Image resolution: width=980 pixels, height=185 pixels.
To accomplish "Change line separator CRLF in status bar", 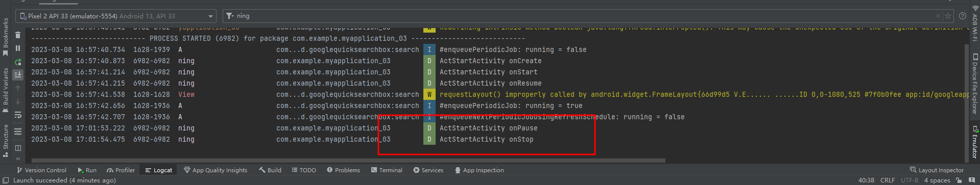I will (x=888, y=180).
